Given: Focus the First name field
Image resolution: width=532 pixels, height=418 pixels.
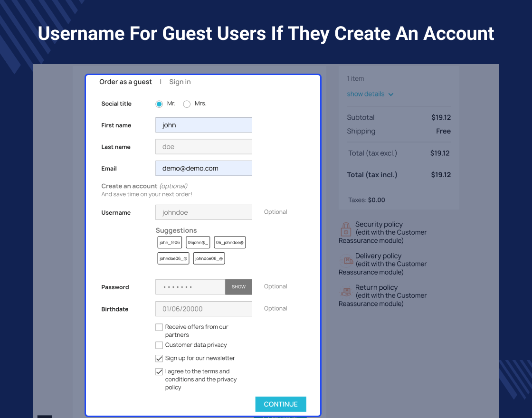Looking at the screenshot, I should [x=204, y=125].
